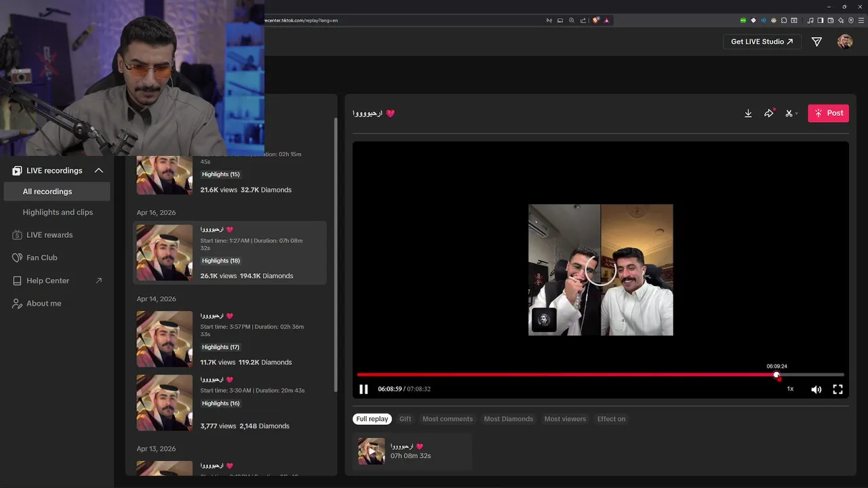Screen dimensions: 868x488
Task: Click the recordings list scrollbar
Action: 336,254
